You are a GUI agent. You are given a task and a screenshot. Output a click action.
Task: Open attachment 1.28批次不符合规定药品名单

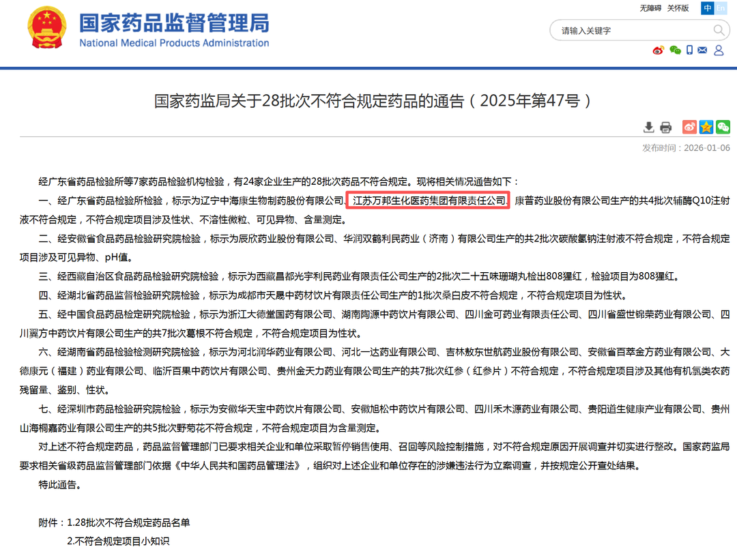[x=128, y=522]
